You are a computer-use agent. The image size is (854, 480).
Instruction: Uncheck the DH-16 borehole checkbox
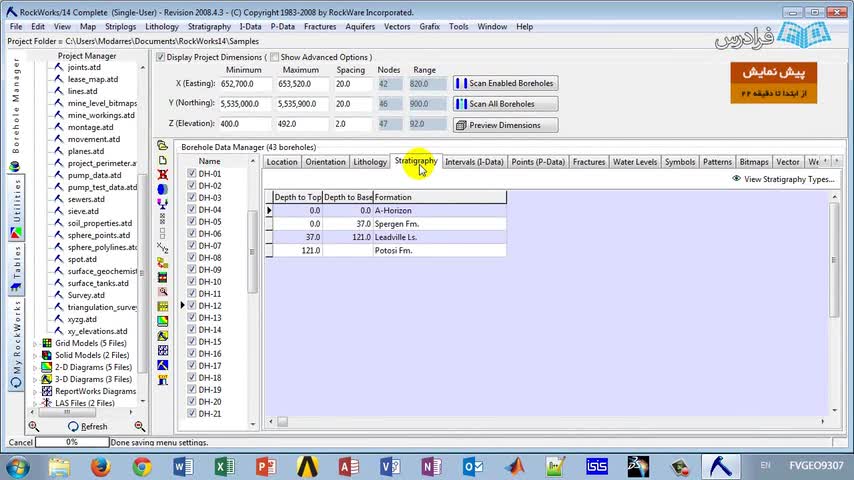coord(192,353)
